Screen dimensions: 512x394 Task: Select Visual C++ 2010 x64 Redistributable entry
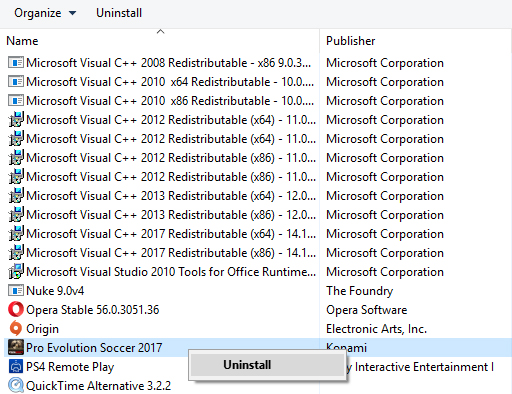tap(170, 82)
